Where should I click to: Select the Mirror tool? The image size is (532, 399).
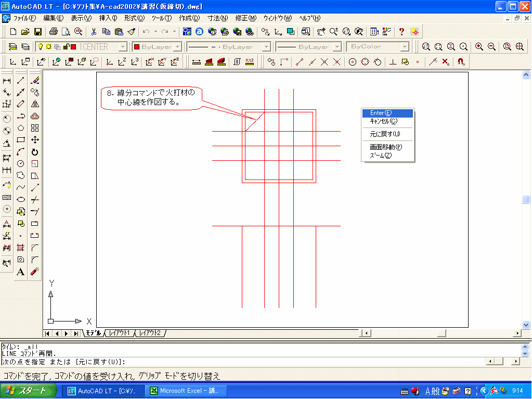click(x=35, y=104)
